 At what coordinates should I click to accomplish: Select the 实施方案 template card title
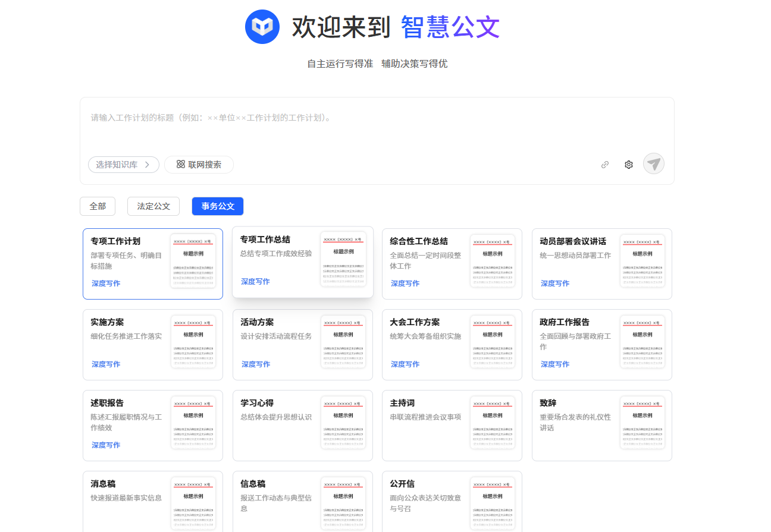(x=107, y=322)
